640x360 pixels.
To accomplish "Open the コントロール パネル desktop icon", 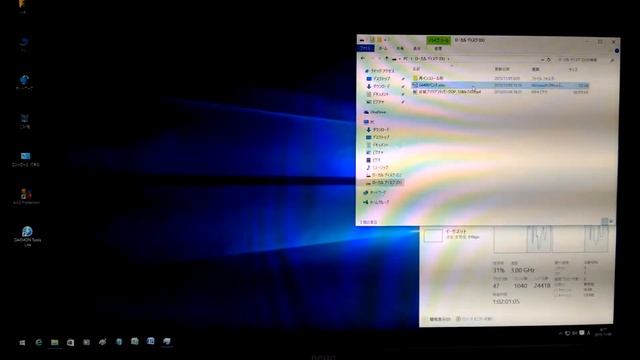I will pyautogui.click(x=25, y=159).
